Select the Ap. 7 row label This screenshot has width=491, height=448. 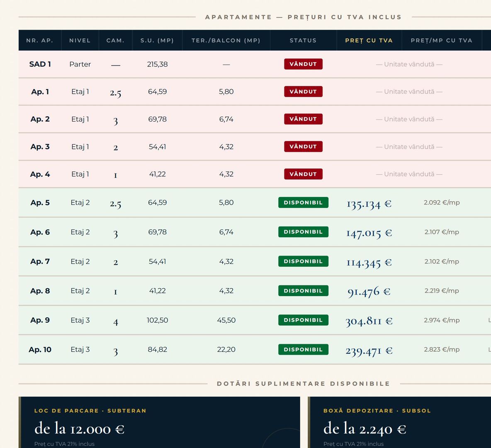[40, 261]
